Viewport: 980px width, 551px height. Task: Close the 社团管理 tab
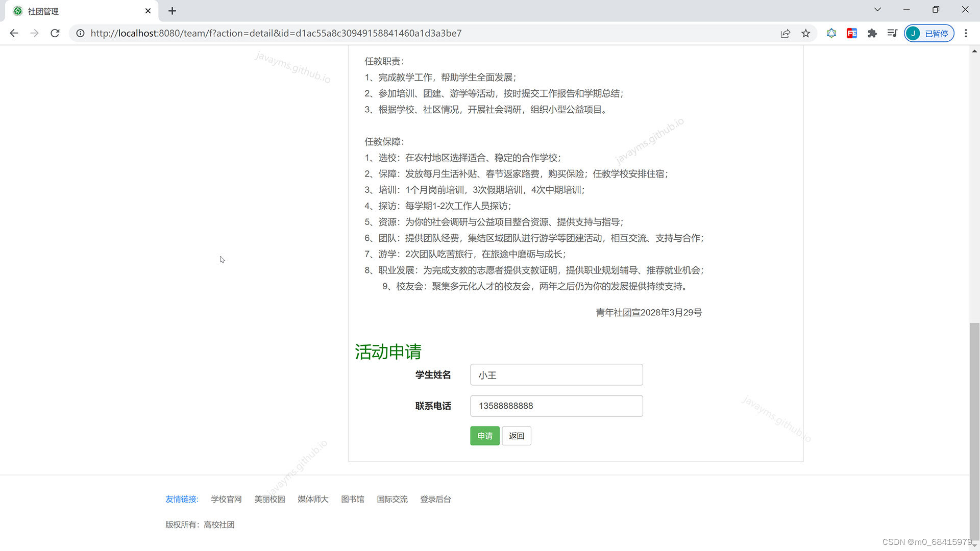pyautogui.click(x=148, y=11)
